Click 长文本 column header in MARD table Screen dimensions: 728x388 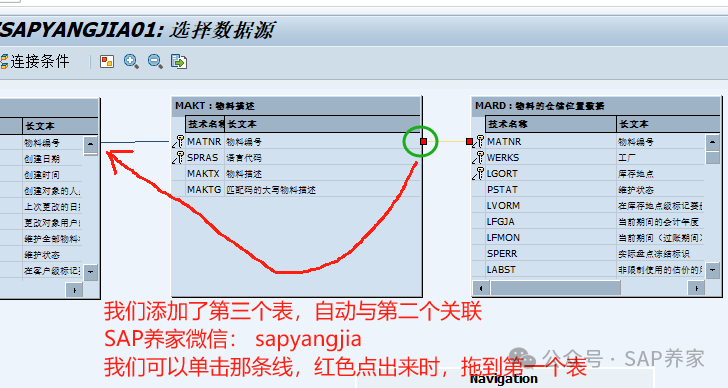669,124
